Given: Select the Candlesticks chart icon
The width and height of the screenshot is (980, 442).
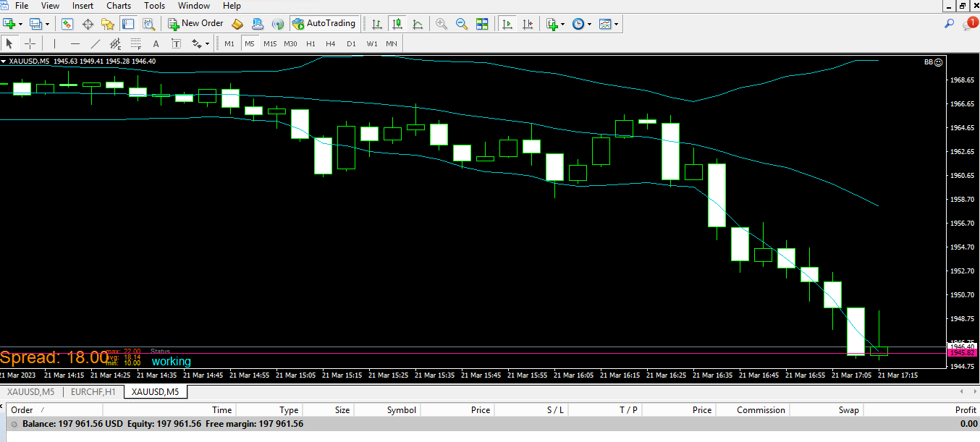Looking at the screenshot, I should (x=397, y=24).
